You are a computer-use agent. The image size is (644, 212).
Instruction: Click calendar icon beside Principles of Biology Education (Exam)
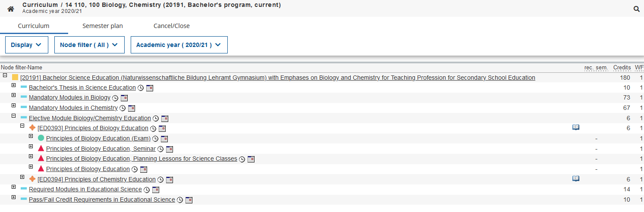point(164,139)
